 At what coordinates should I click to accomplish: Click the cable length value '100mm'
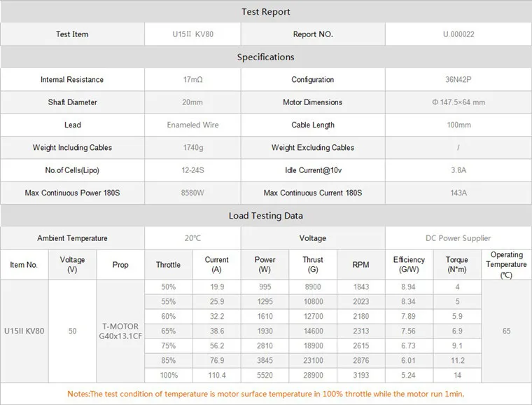coord(458,125)
